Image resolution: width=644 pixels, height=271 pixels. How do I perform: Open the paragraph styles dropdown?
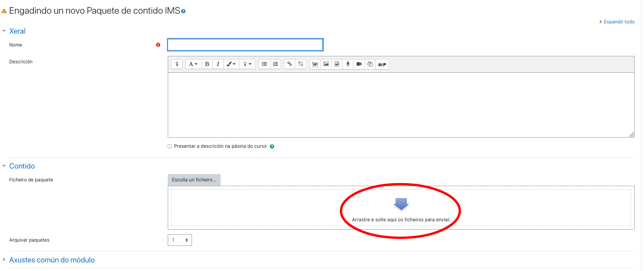tap(193, 64)
